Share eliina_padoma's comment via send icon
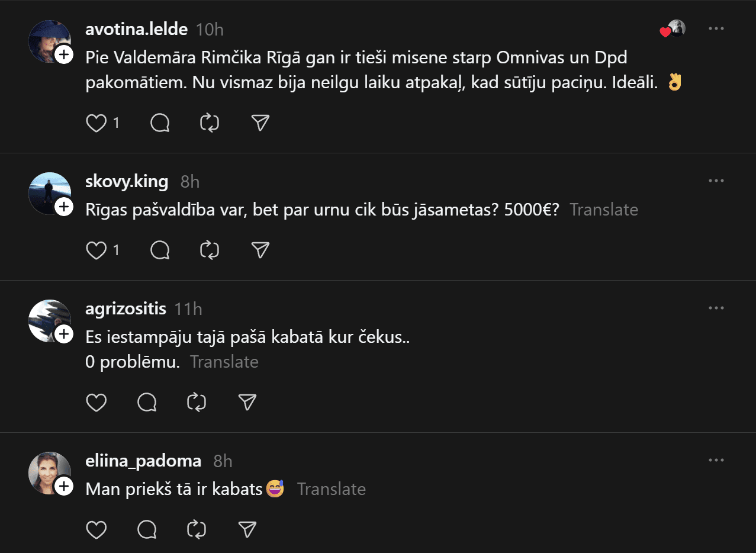 coord(247,529)
